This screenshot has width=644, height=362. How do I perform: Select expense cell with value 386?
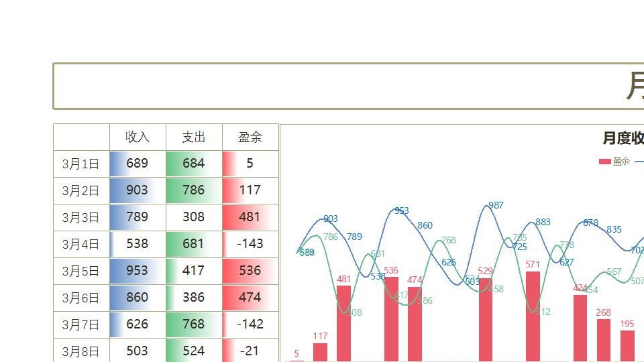[194, 298]
